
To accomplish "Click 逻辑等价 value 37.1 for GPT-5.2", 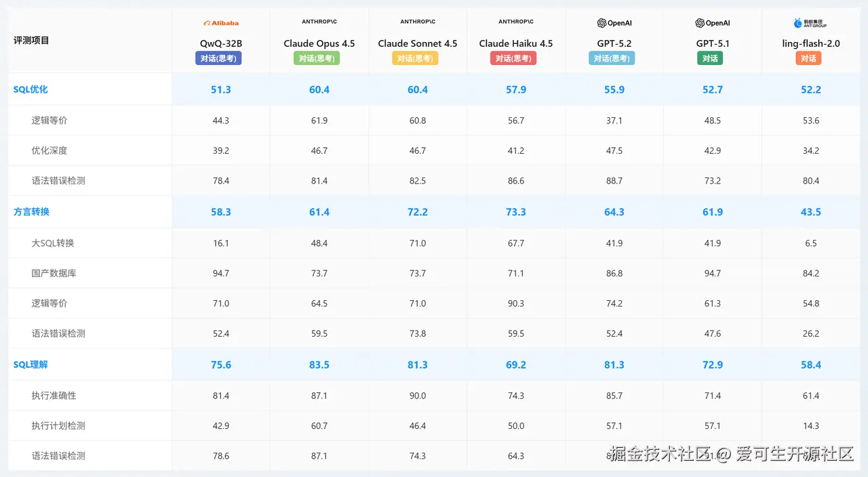I will (614, 121).
